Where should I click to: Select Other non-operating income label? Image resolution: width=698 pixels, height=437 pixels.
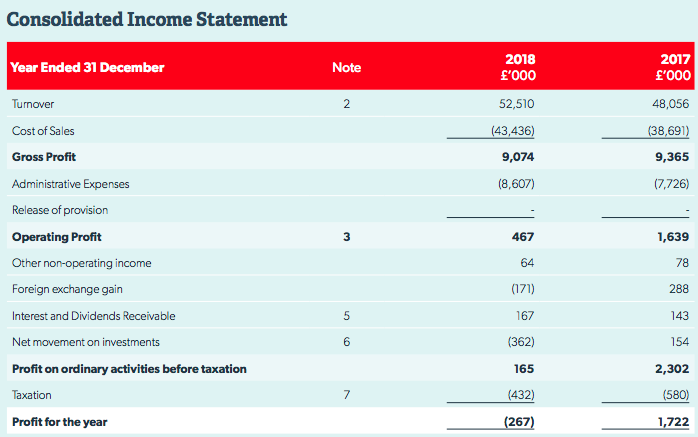click(81, 263)
